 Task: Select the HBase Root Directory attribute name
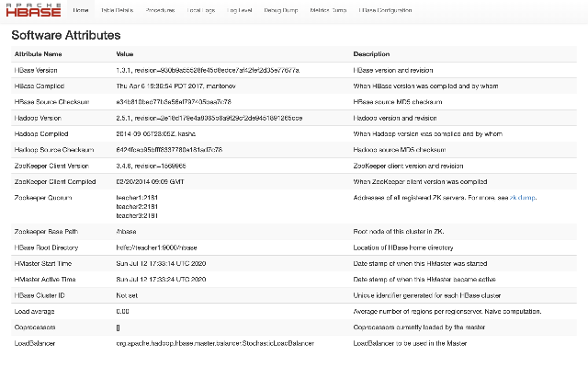point(46,247)
